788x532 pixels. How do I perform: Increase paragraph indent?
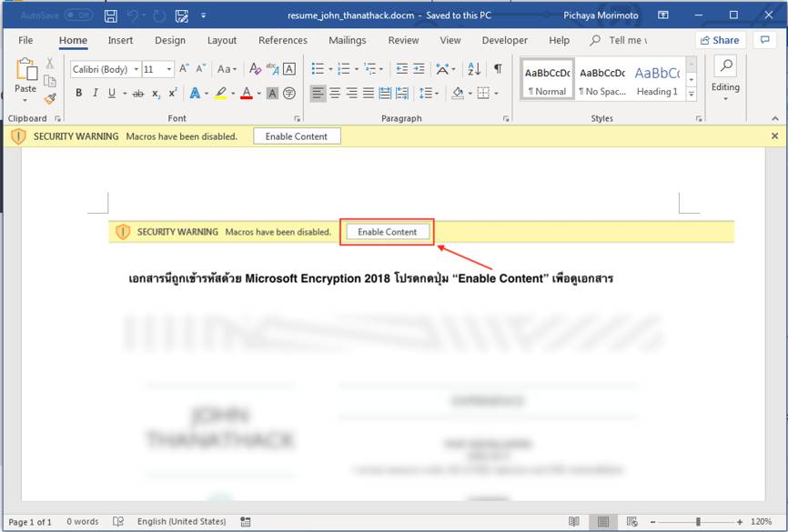pos(419,69)
